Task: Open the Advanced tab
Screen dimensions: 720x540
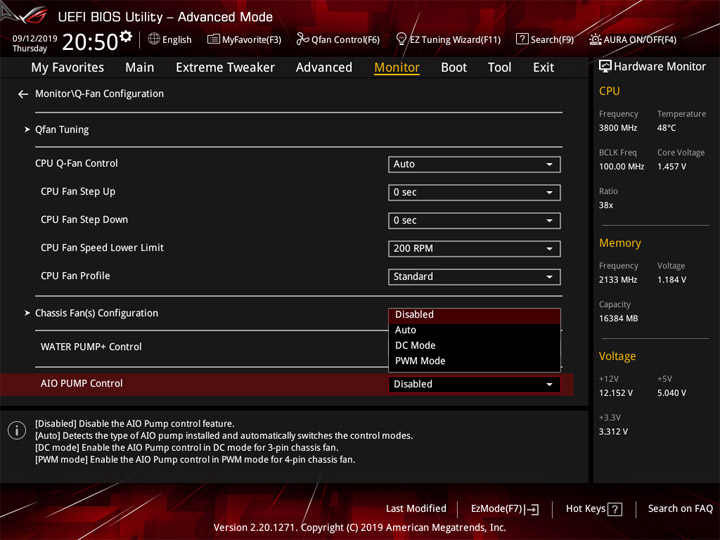Action: tap(324, 68)
